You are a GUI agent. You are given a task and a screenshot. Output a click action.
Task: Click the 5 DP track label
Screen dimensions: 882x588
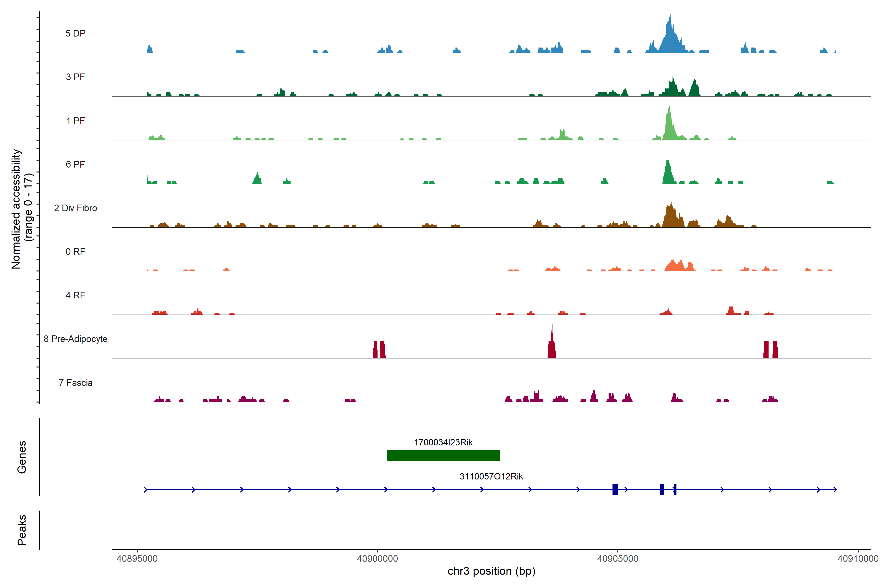[x=75, y=33]
